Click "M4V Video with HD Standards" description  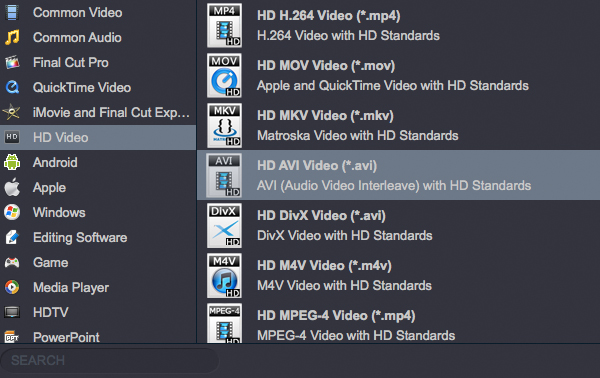(344, 285)
